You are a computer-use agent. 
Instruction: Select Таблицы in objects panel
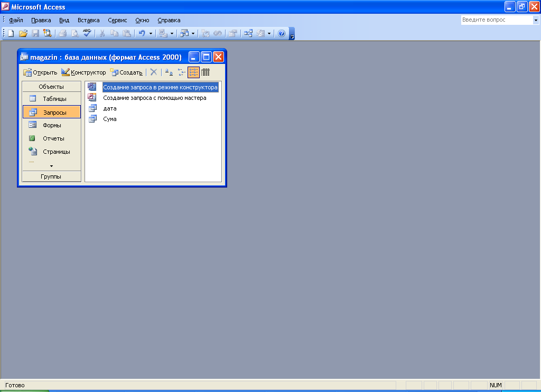click(x=51, y=99)
